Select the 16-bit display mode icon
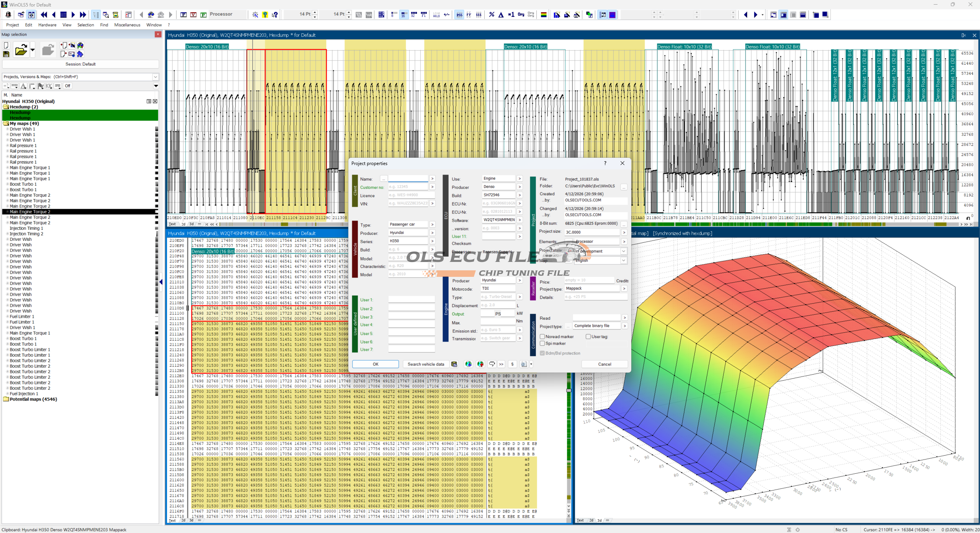 point(403,15)
